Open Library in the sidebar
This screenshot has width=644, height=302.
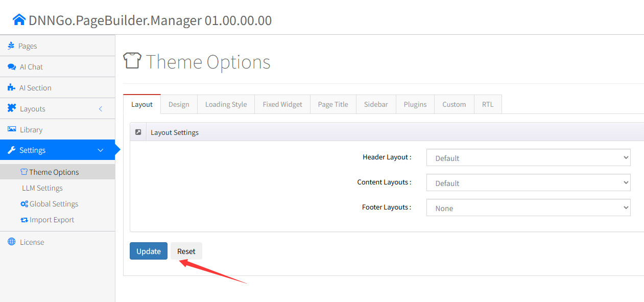pos(57,129)
